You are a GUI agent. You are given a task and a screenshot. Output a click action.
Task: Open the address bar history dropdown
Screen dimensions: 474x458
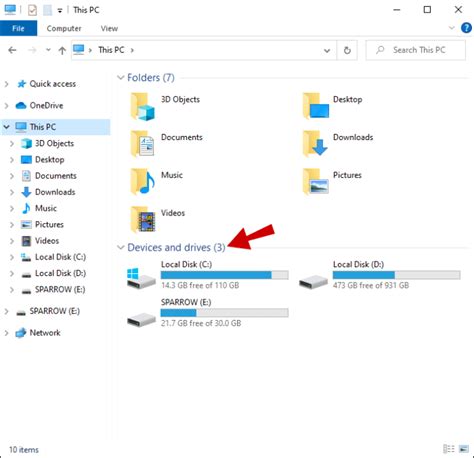tap(327, 51)
